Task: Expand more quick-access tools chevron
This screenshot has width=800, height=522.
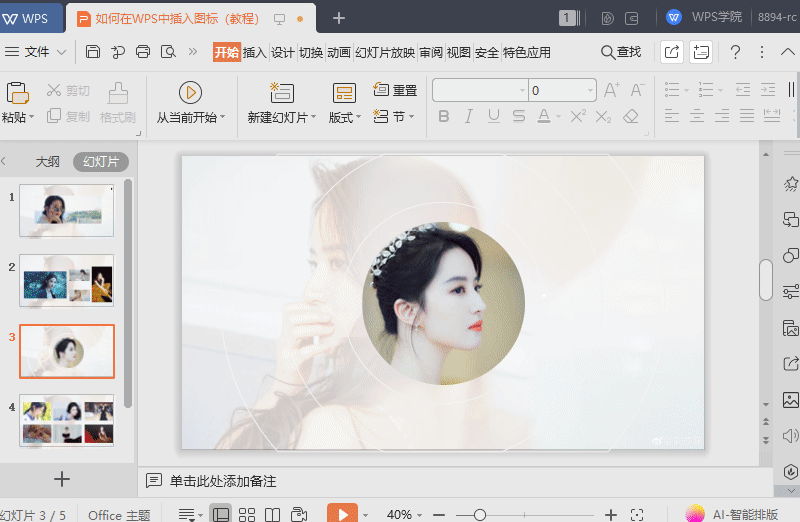Action: (192, 52)
